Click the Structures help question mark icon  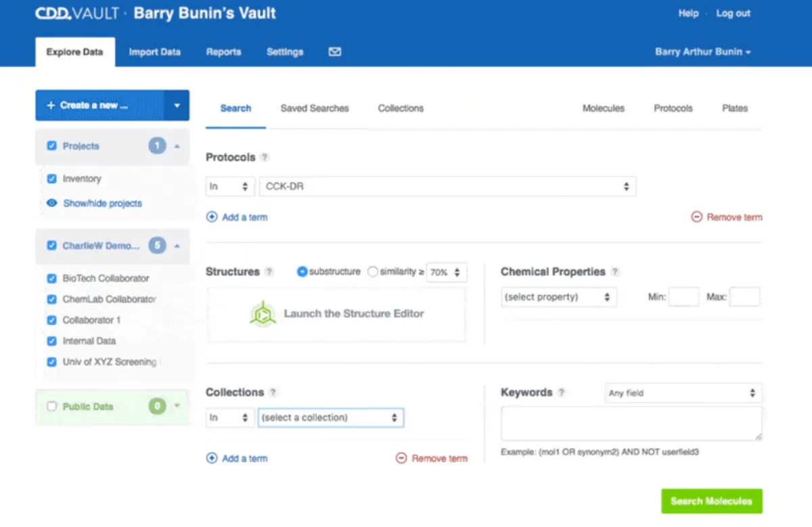(269, 272)
